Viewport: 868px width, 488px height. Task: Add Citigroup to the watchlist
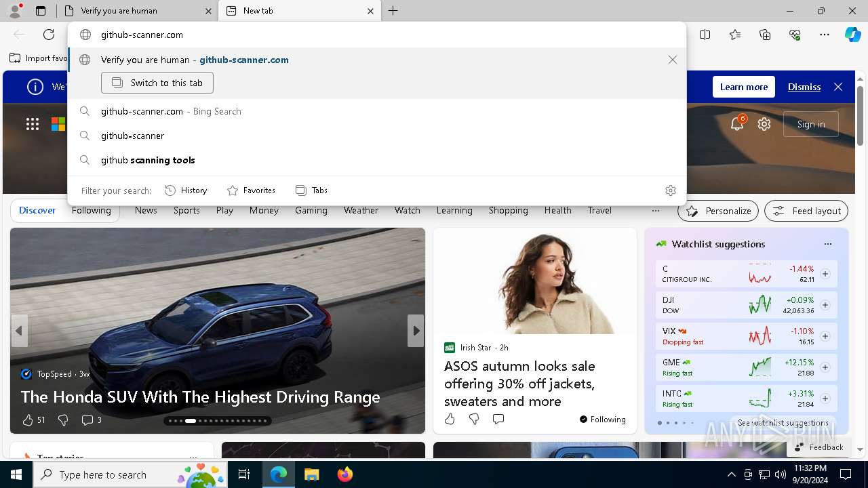(x=825, y=274)
